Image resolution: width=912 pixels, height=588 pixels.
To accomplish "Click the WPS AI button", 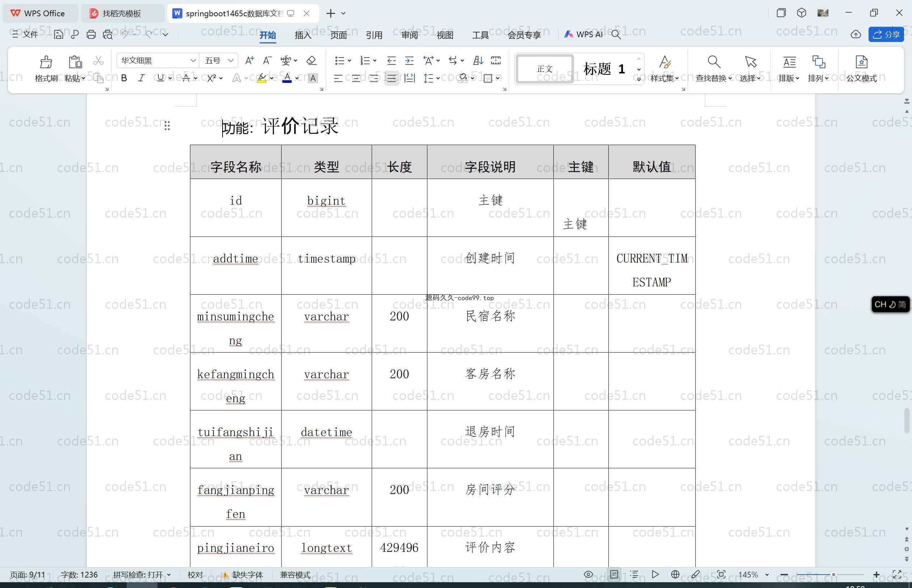I will pos(583,34).
